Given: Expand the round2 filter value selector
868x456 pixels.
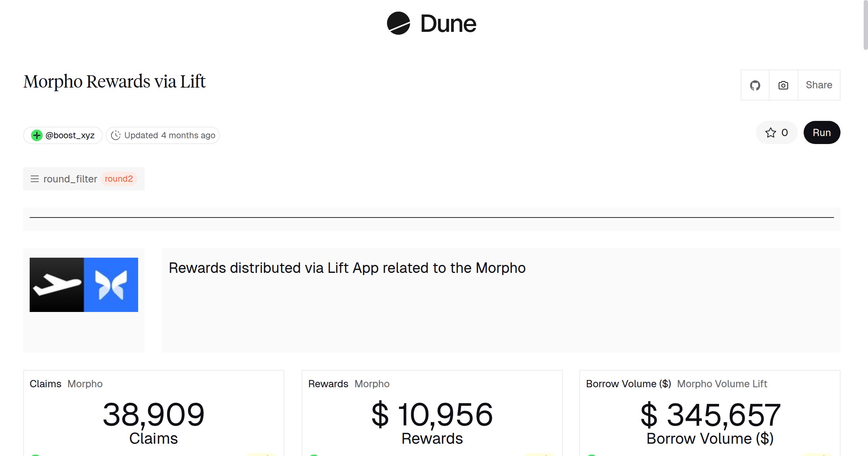Looking at the screenshot, I should pos(119,178).
